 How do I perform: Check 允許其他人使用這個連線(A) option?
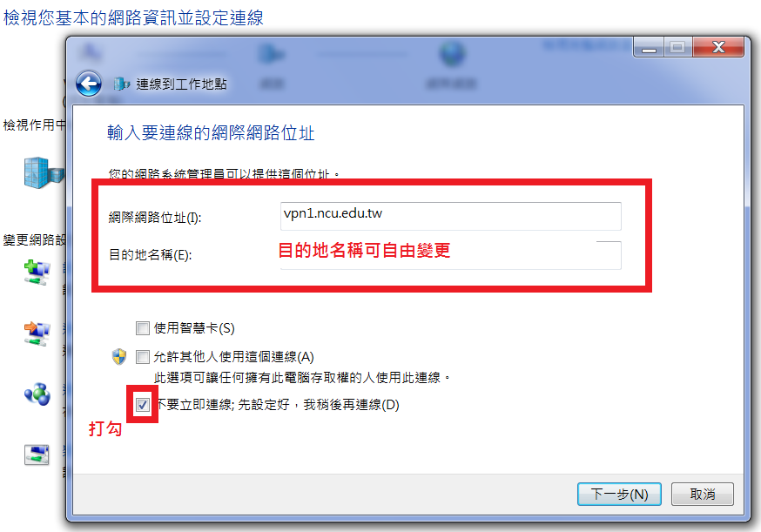(x=142, y=357)
